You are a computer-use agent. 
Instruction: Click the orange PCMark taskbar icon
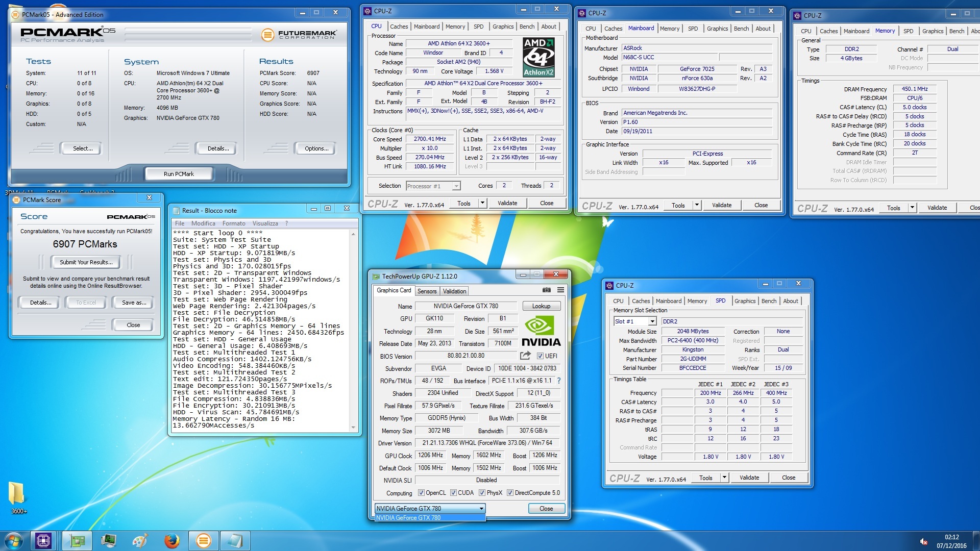[x=203, y=541]
